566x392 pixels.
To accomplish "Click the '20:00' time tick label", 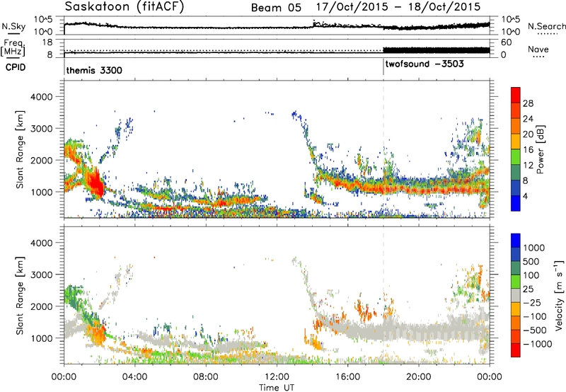I will [x=418, y=377].
